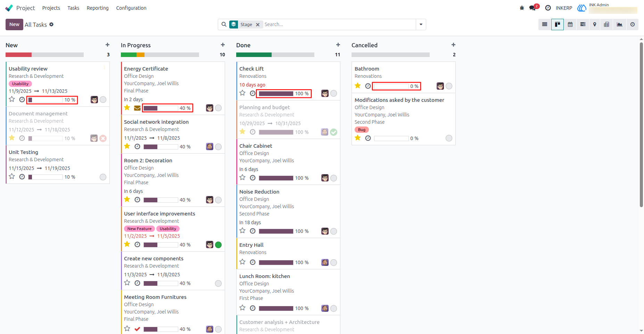Viewport: 644px width, 334px height.
Task: Switch to calendar view
Action: click(570, 24)
